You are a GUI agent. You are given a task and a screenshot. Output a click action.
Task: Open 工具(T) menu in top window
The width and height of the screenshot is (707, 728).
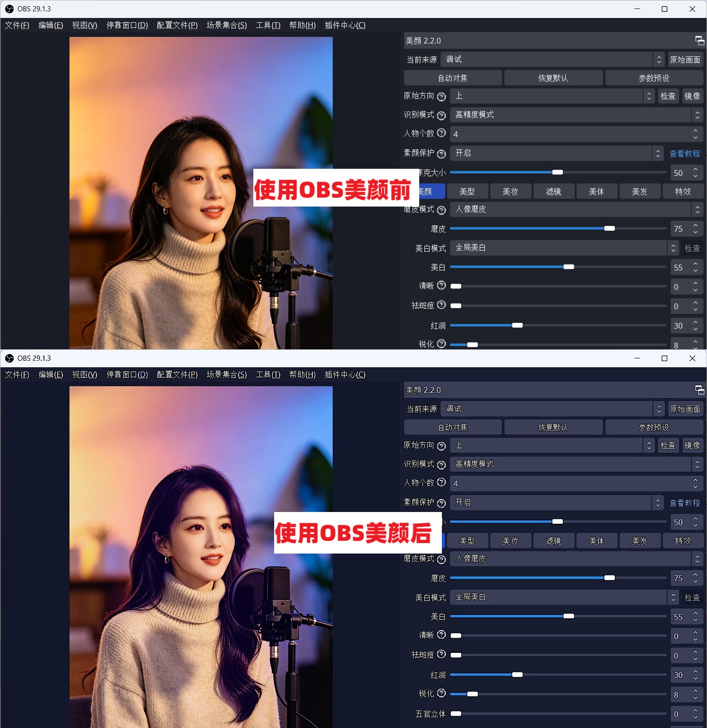tap(268, 26)
